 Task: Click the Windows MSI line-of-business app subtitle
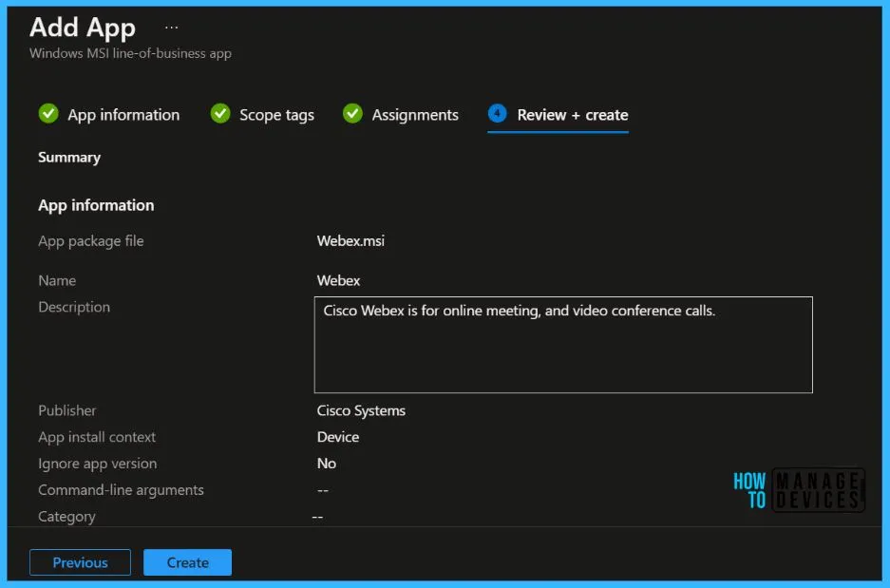click(x=130, y=53)
